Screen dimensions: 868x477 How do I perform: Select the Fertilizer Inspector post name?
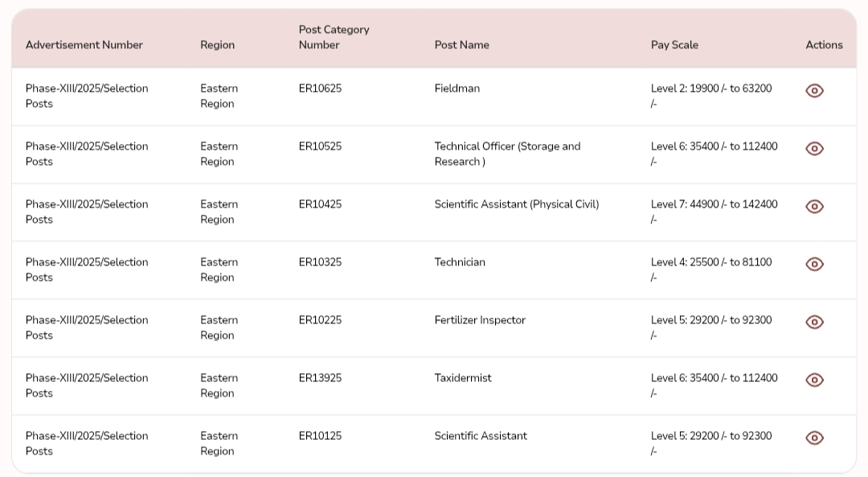[x=480, y=320]
